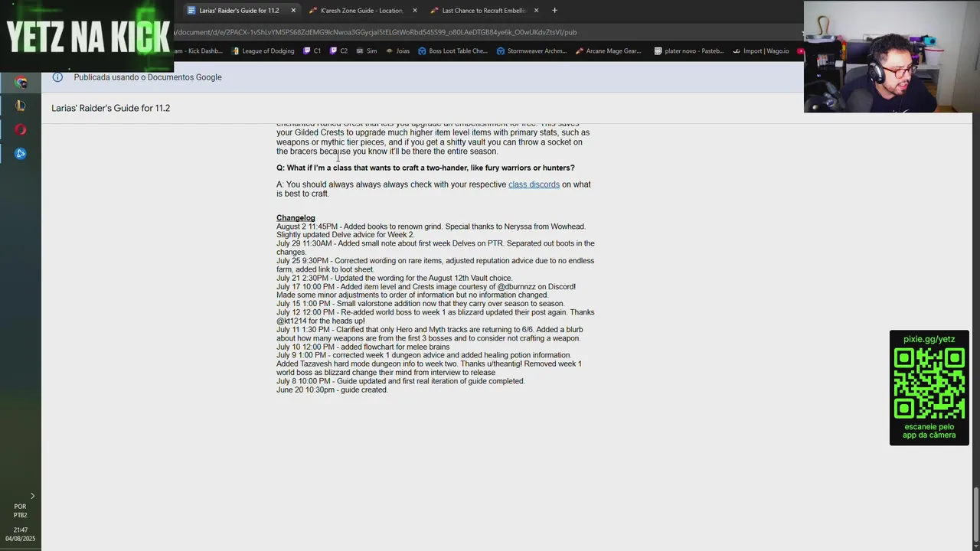Click the address bar URL
This screenshot has height=551, width=980.
tap(375, 32)
